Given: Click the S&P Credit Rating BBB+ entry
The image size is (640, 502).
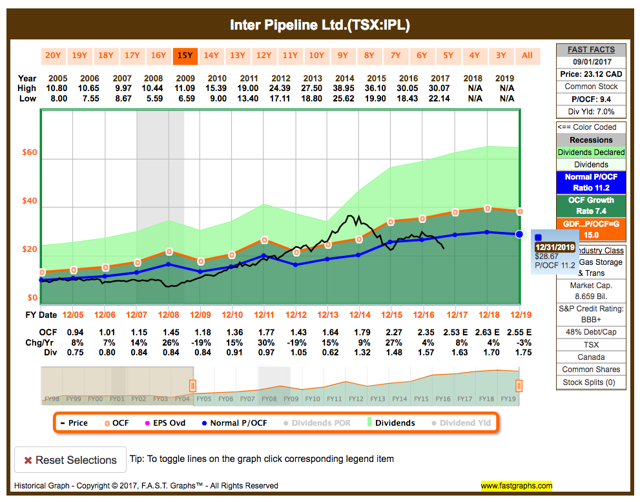Looking at the screenshot, I should click(591, 314).
